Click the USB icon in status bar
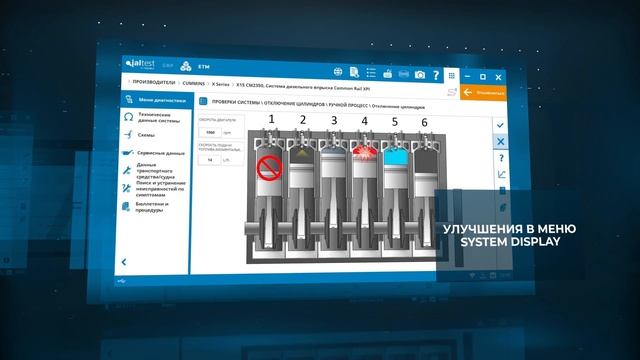This screenshot has height=360, width=640. coord(122,281)
